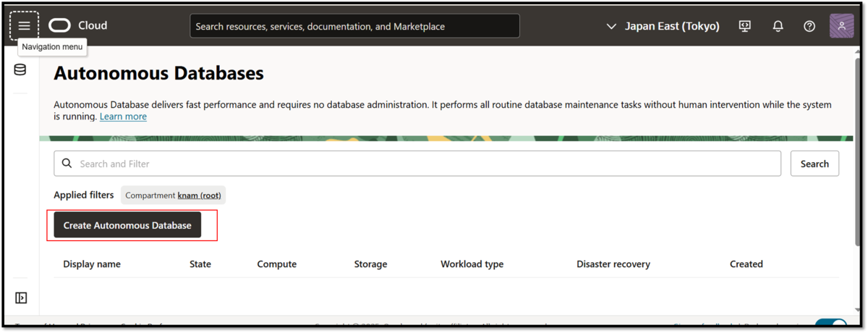This screenshot has width=868, height=333.
Task: Follow the Learn more link
Action: click(x=123, y=117)
